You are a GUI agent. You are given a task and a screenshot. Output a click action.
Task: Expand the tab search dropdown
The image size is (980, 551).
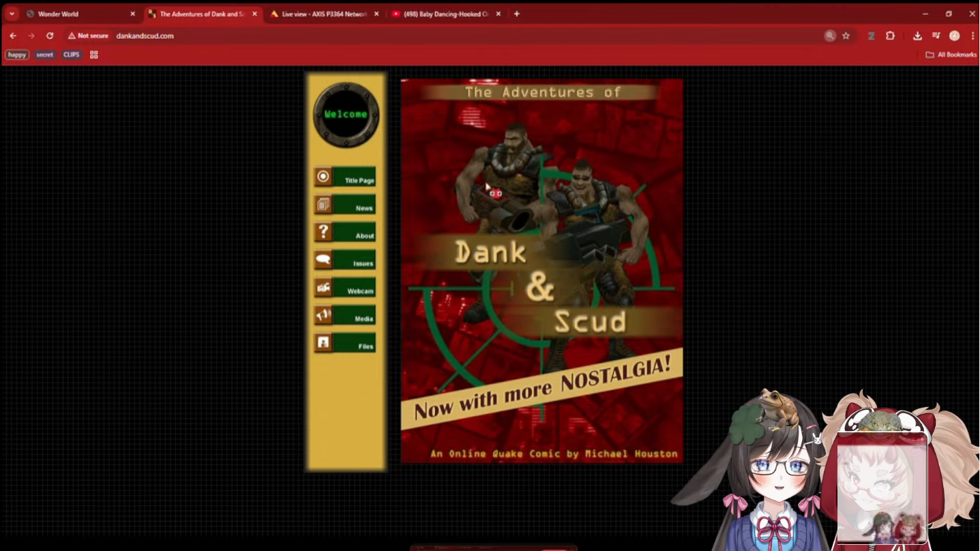tap(12, 14)
